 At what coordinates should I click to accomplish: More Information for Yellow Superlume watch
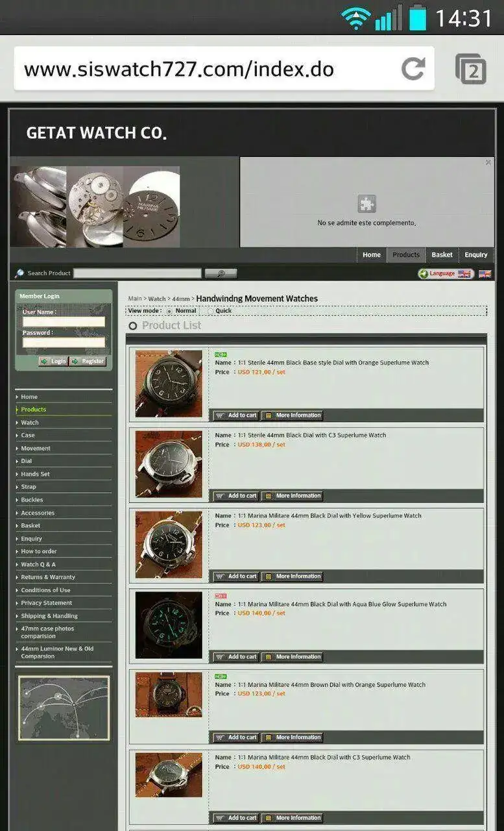coord(292,577)
